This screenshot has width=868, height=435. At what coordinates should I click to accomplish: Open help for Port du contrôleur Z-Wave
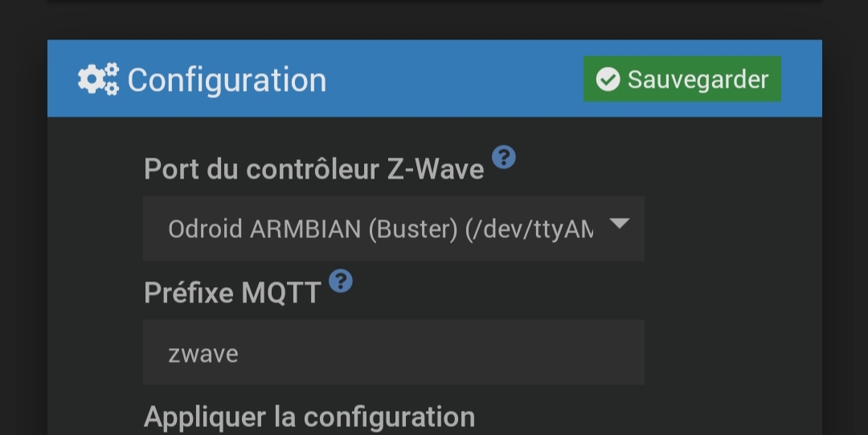click(503, 157)
